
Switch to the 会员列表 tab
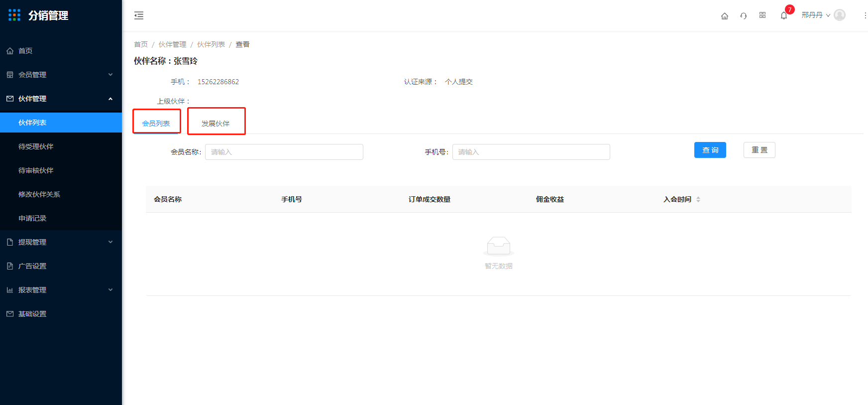click(156, 124)
